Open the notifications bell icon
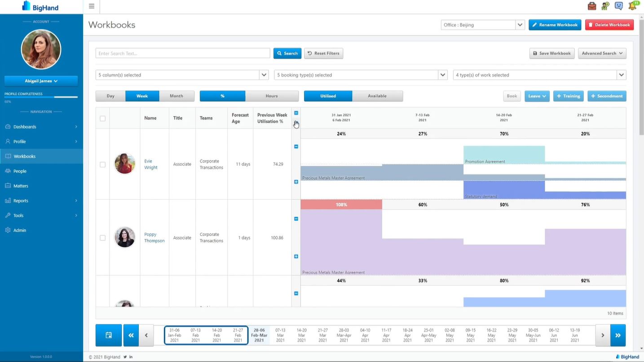This screenshot has height=362, width=644. click(x=633, y=6)
